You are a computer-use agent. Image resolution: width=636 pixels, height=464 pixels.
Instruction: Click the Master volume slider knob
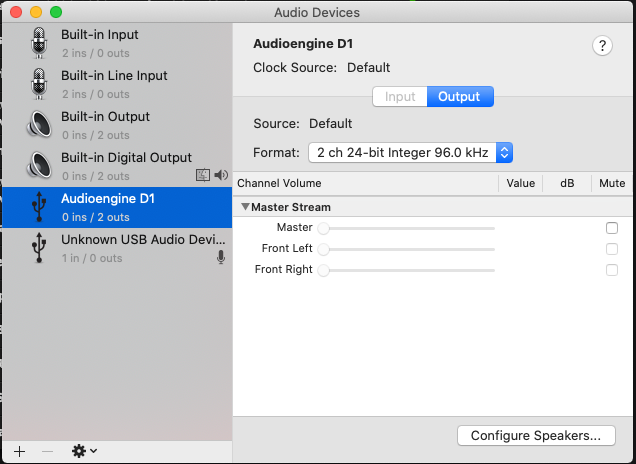(x=323, y=228)
